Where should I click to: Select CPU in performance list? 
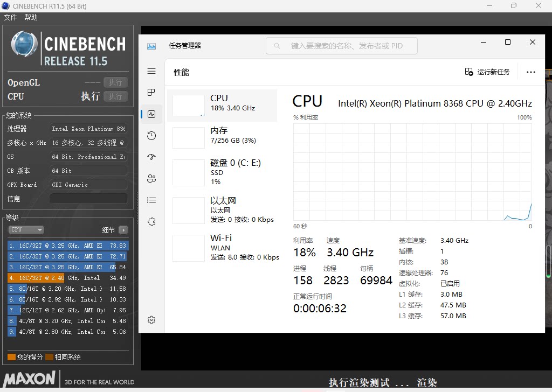point(222,106)
